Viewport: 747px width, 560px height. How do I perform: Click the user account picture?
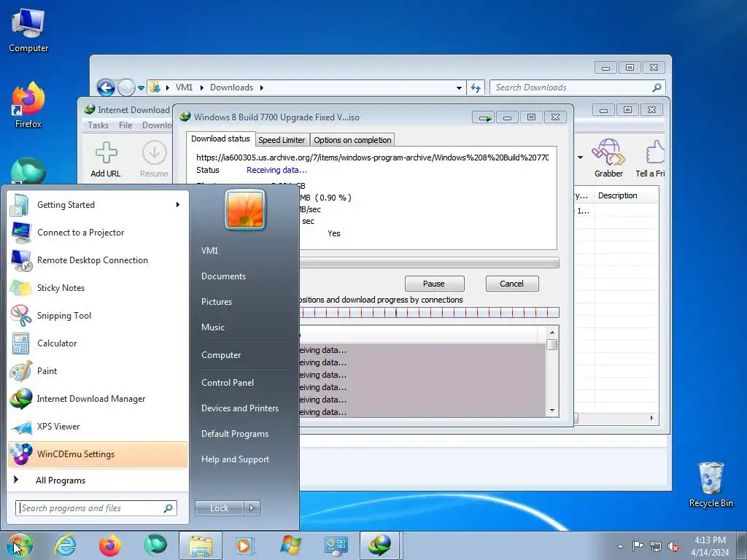(245, 209)
